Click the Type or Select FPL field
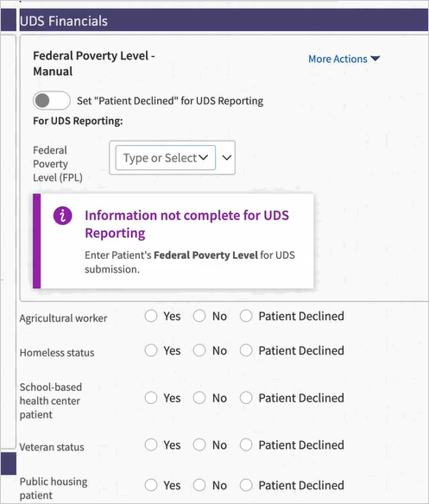429x504 pixels. 165,157
